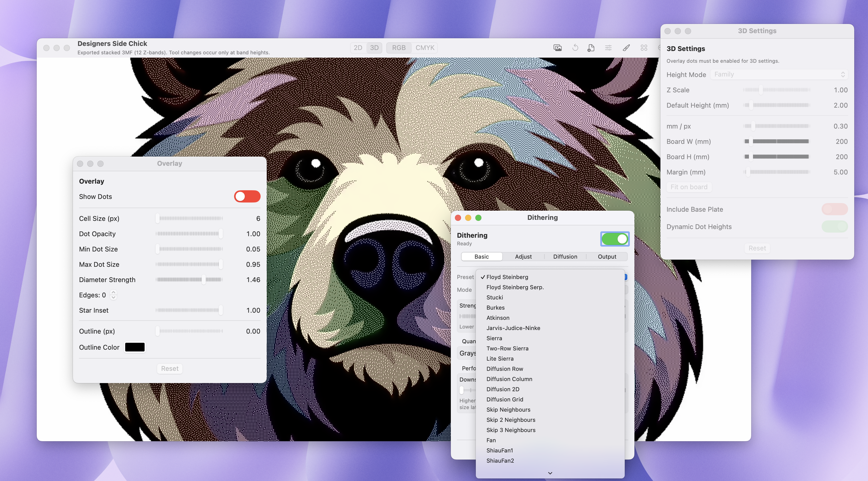Disable the Dithering toggle
The width and height of the screenshot is (868, 481).
click(x=614, y=239)
